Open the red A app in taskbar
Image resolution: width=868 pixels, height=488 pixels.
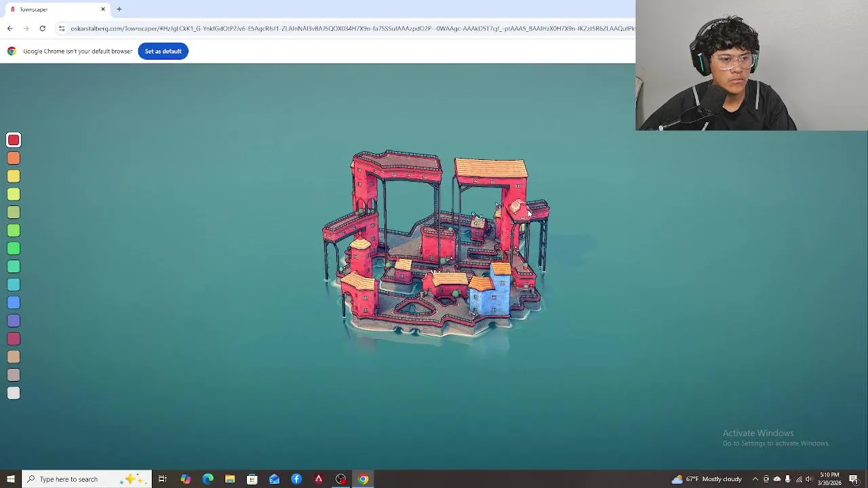319,479
